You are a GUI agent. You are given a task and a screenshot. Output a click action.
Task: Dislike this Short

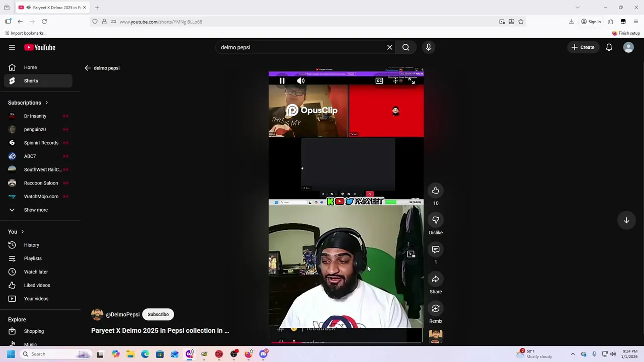[436, 220]
